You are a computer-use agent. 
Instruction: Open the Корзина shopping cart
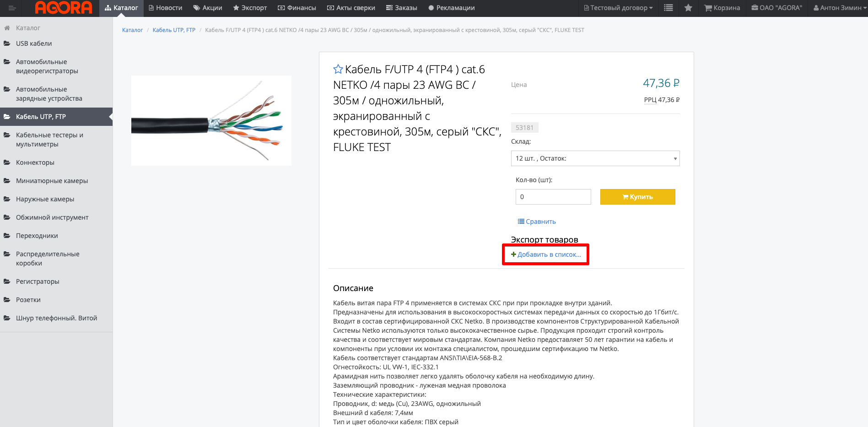point(722,8)
